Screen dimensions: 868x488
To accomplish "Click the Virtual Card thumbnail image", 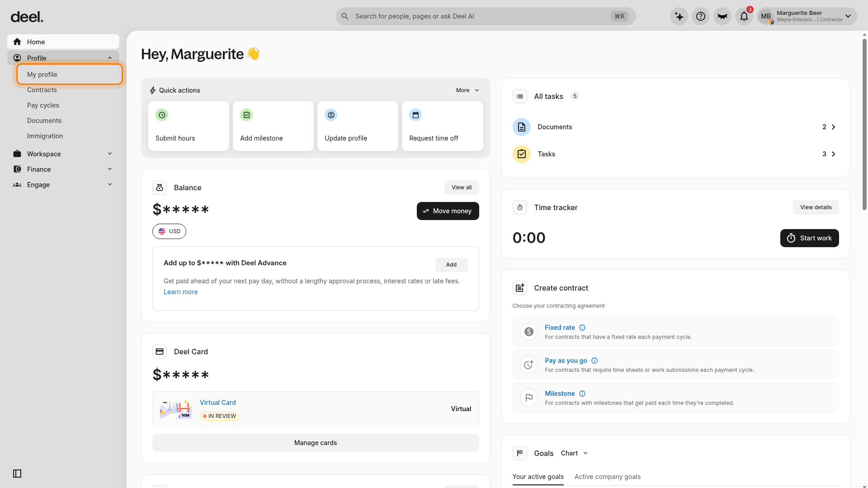I will click(176, 409).
